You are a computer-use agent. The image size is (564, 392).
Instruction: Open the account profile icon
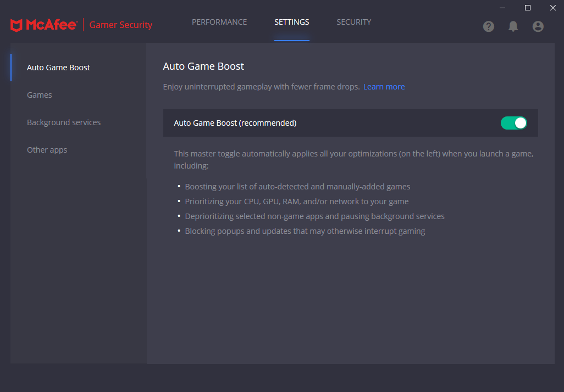538,26
